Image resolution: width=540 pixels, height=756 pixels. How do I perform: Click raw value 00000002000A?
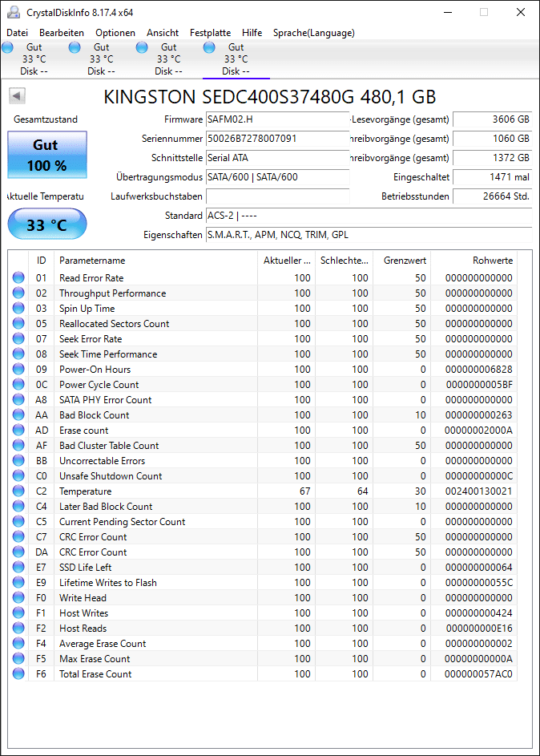(x=478, y=430)
